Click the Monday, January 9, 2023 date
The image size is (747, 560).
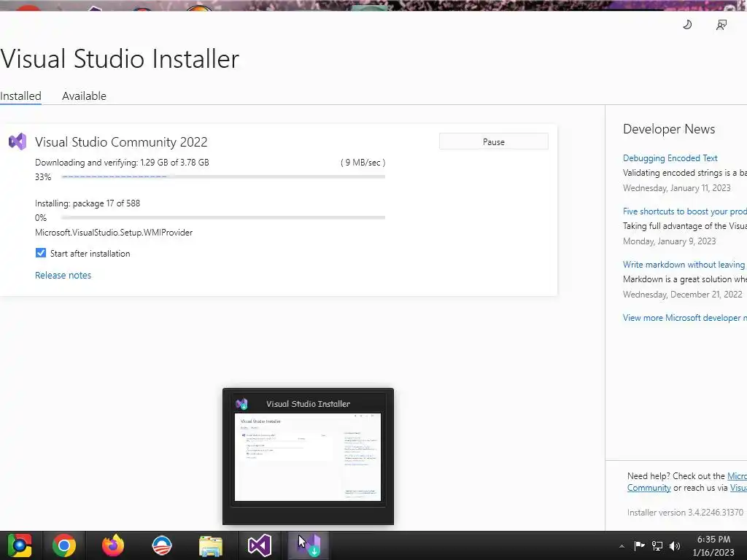(670, 241)
